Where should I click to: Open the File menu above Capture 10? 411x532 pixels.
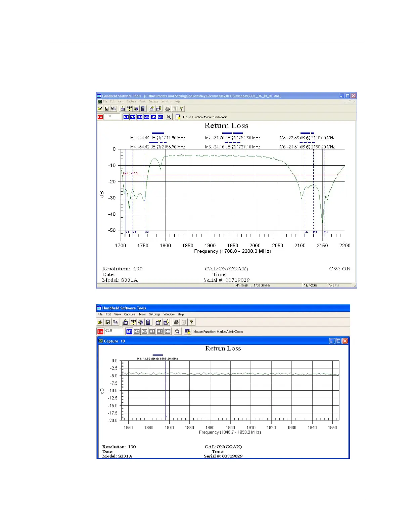point(100,314)
